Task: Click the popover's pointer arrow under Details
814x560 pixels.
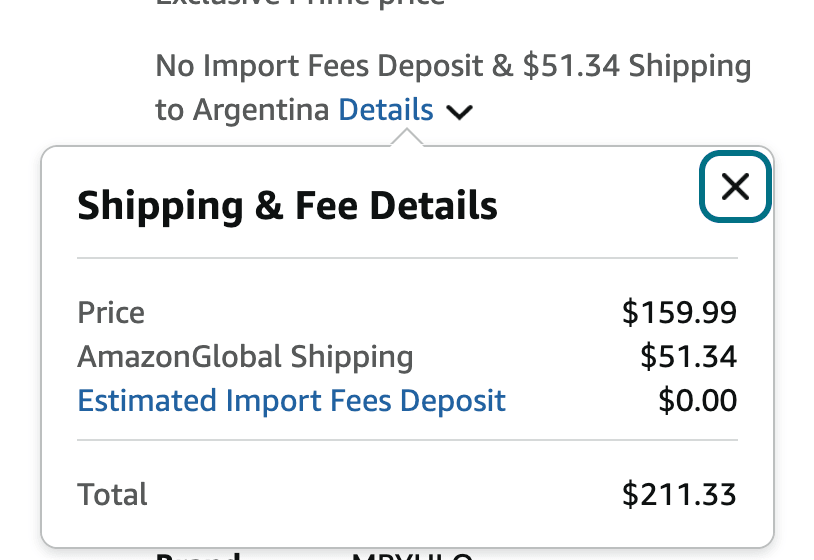Action: click(406, 139)
